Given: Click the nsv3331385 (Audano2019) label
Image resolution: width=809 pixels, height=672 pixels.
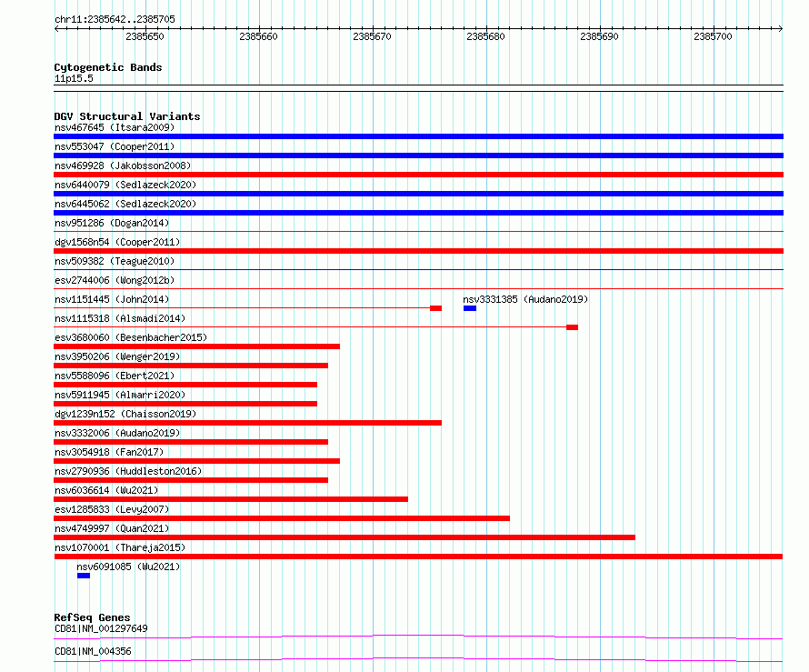Looking at the screenshot, I should 525,299.
